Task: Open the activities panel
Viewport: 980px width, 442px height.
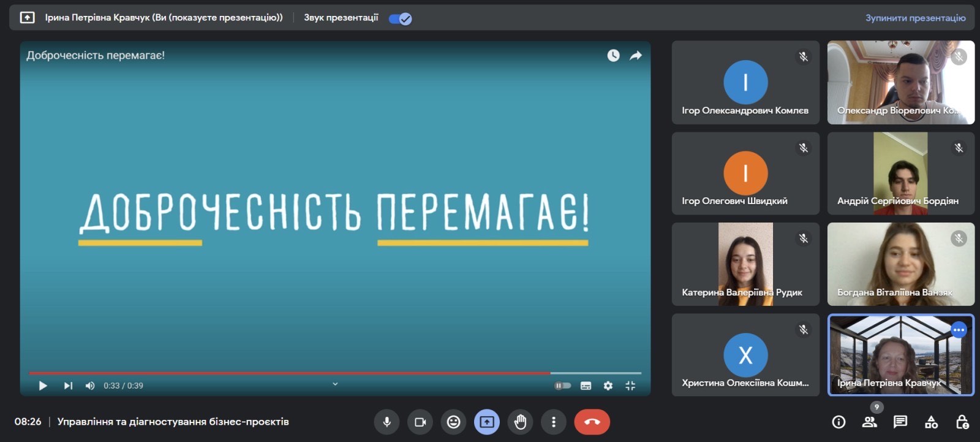Action: tap(931, 422)
